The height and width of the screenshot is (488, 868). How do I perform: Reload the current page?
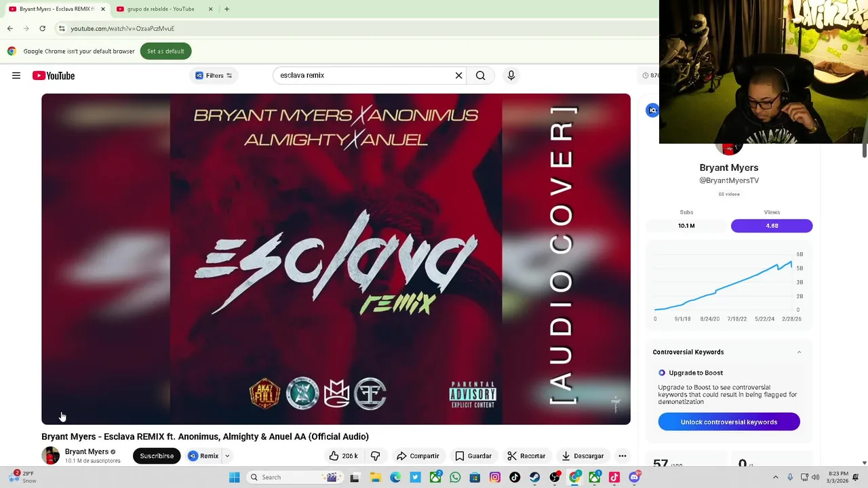click(42, 28)
